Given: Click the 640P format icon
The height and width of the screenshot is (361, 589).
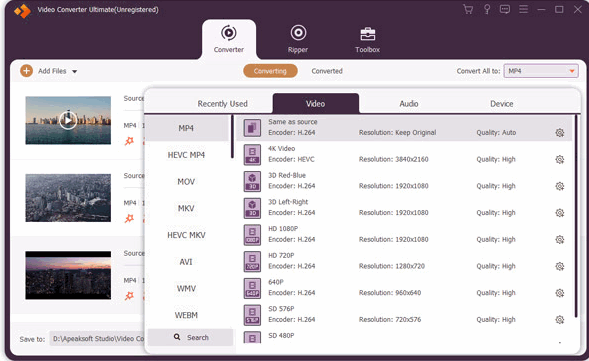Looking at the screenshot, I should [252, 288].
